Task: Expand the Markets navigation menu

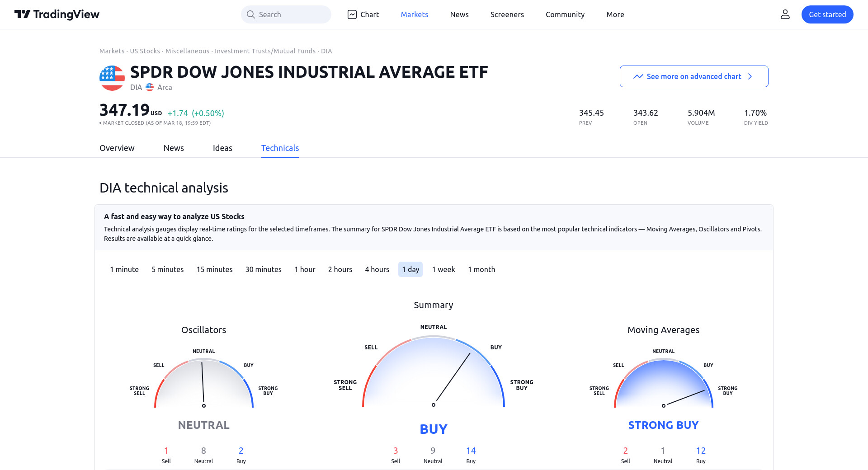Action: coord(414,14)
